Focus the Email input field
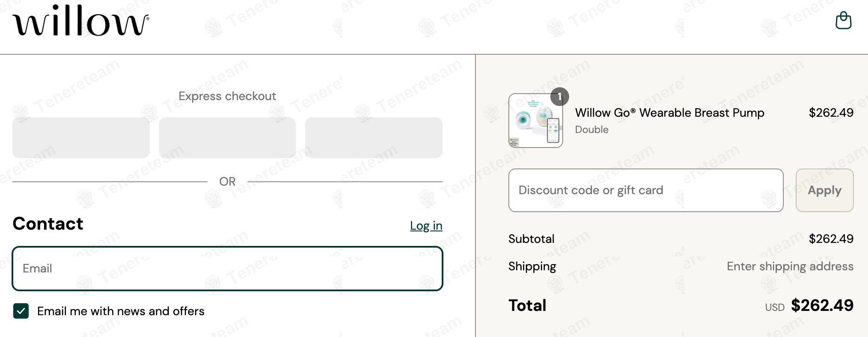This screenshot has height=337, width=868. 227,269
